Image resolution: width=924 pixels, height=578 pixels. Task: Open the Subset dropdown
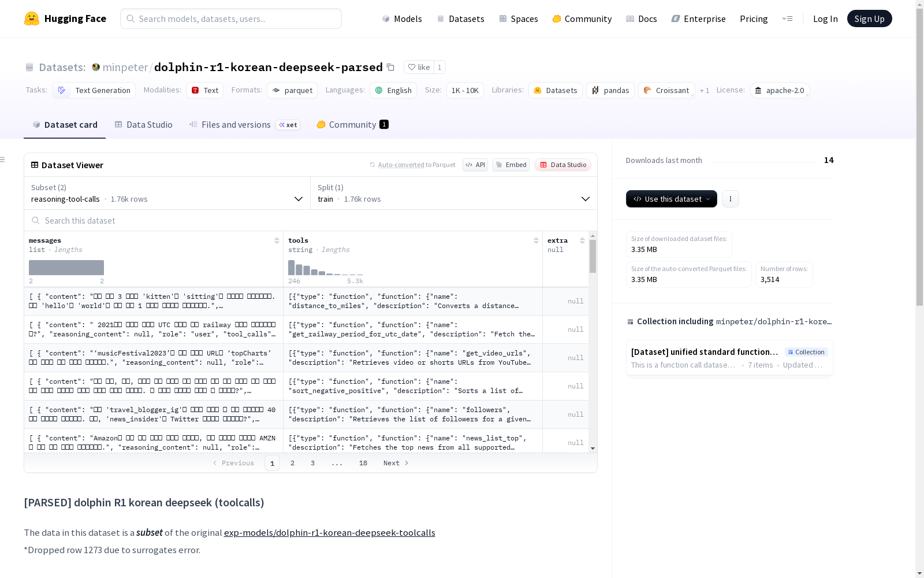pos(167,193)
